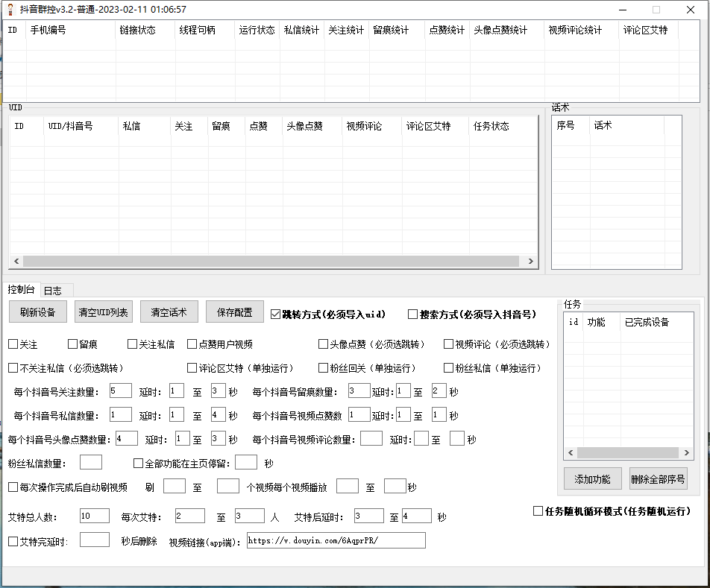Toggle the 点赞用户视频 checkbox
710x588 pixels.
point(192,344)
